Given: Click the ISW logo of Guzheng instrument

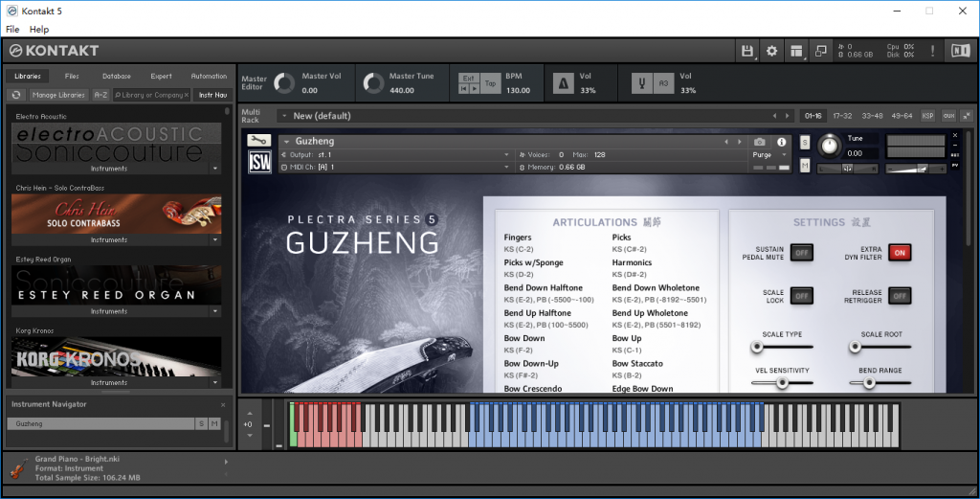Looking at the screenshot, I should [x=259, y=162].
